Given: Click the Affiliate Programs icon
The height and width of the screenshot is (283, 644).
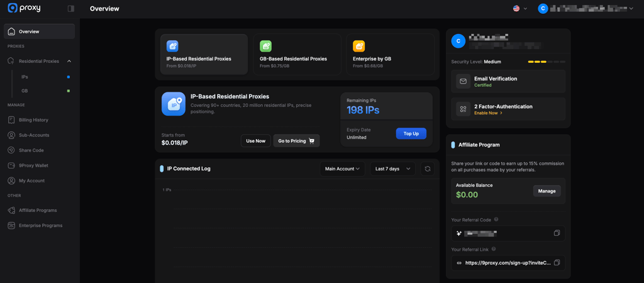Looking at the screenshot, I should pos(11,210).
